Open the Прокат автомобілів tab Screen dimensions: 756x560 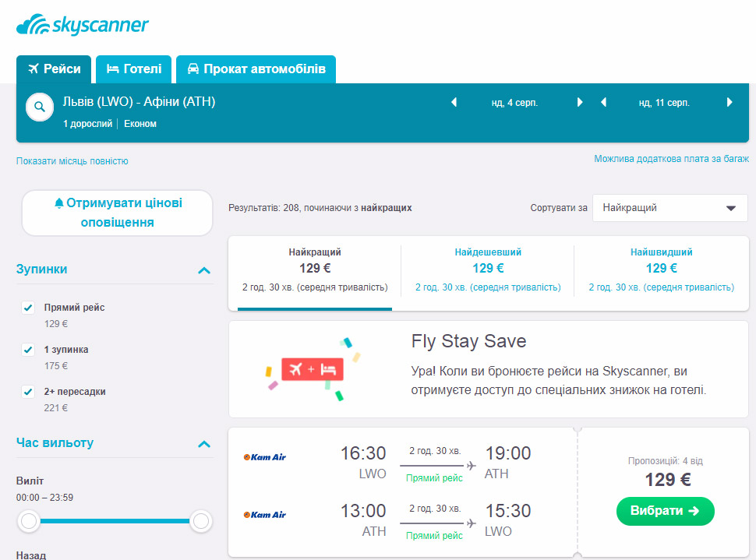256,69
